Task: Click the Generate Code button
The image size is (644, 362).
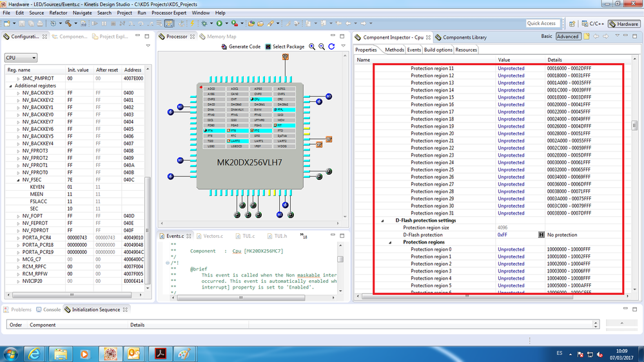Action: pyautogui.click(x=240, y=46)
